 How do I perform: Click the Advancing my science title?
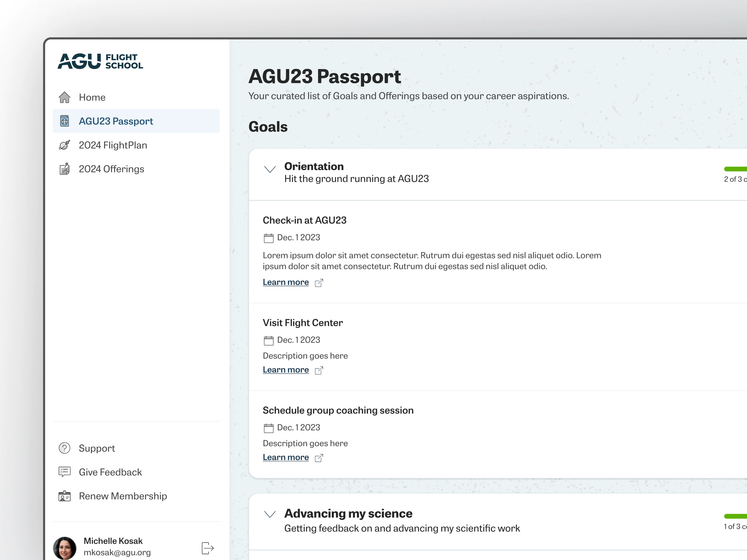[x=348, y=513]
